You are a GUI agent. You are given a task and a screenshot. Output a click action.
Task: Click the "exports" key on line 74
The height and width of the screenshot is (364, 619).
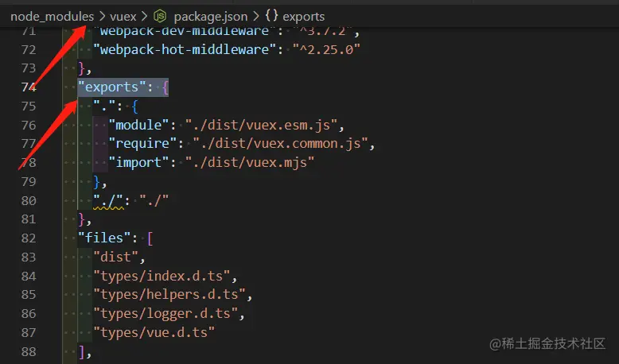click(111, 87)
